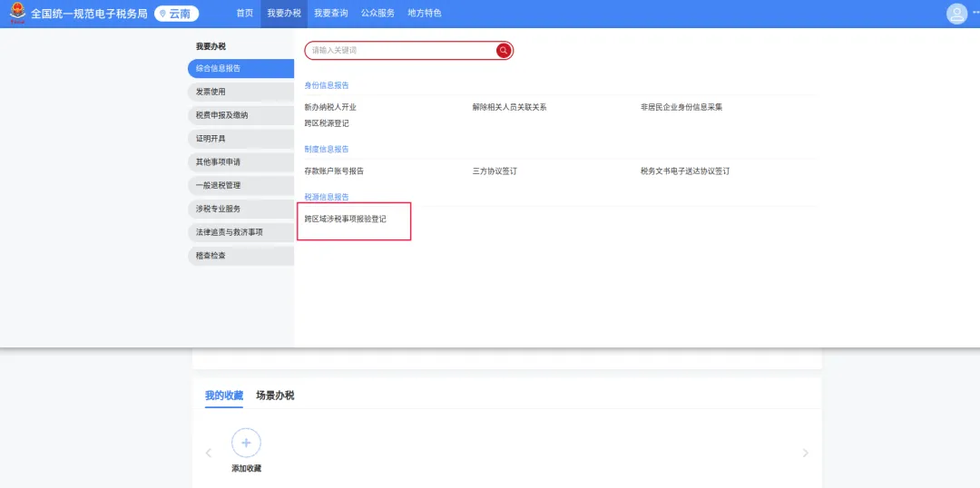Open 非居民企业身份信息采集 link
980x488 pixels.
(x=681, y=107)
